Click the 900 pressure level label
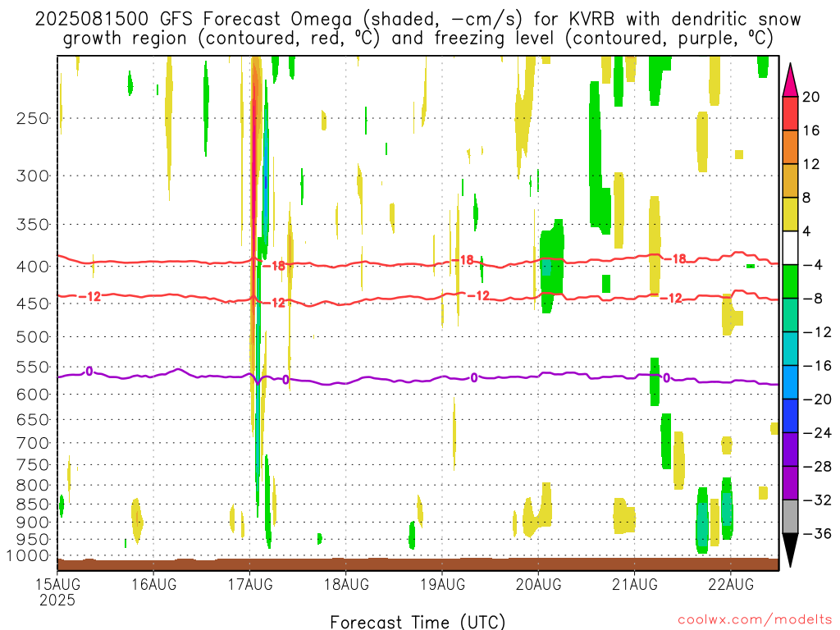The image size is (840, 630). tap(33, 522)
